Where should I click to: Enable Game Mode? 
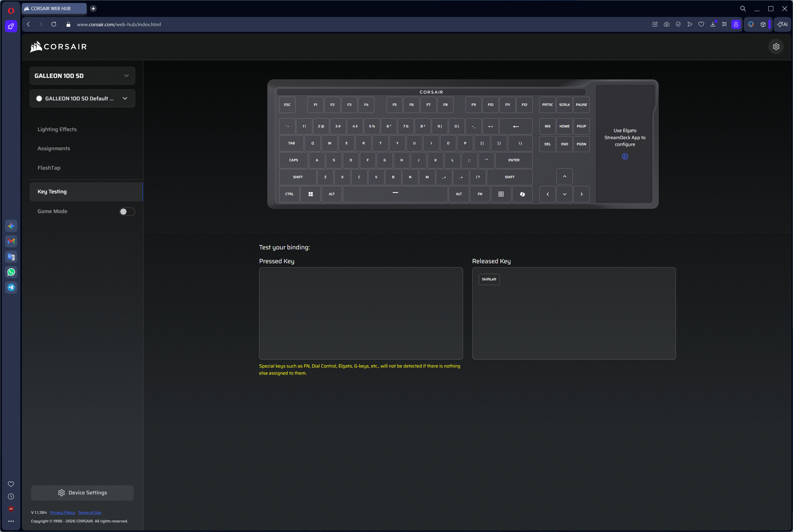pyautogui.click(x=127, y=212)
